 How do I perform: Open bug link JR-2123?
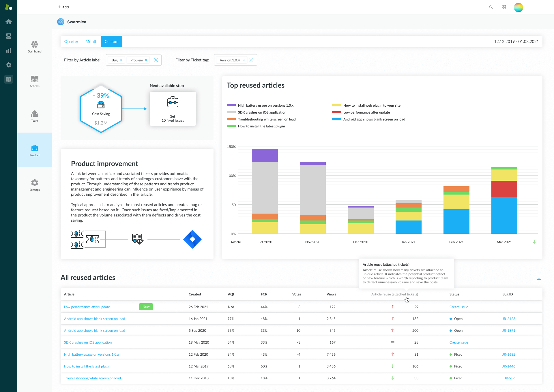click(x=508, y=319)
